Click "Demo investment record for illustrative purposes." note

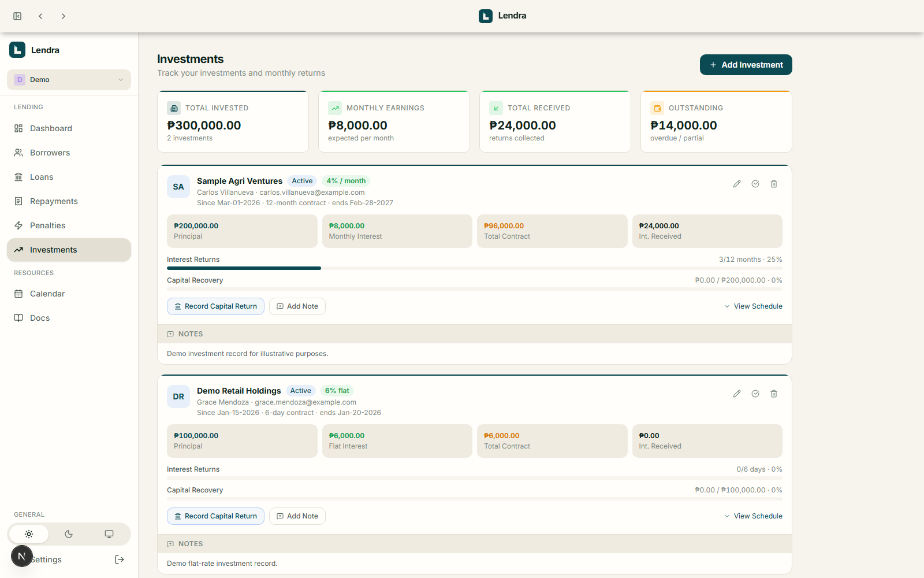(x=248, y=354)
